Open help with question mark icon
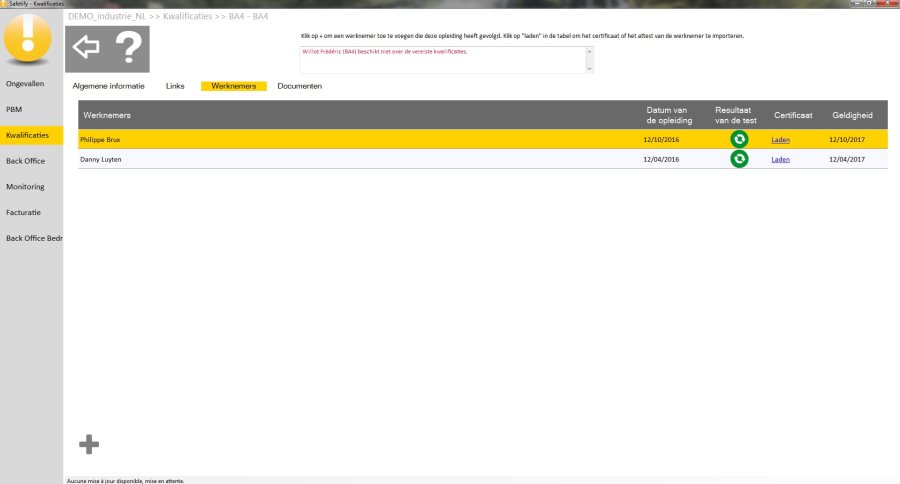Viewport: 900px width, 484px height. (129, 47)
